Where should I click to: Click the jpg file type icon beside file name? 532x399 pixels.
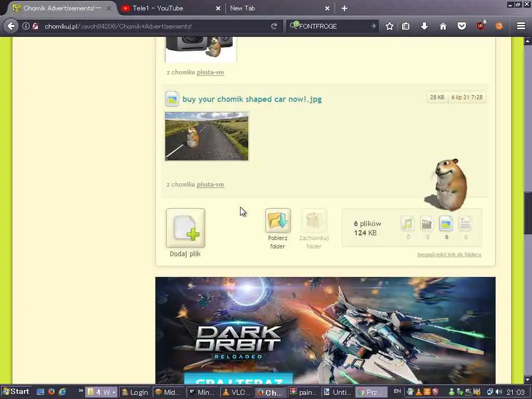(x=172, y=99)
